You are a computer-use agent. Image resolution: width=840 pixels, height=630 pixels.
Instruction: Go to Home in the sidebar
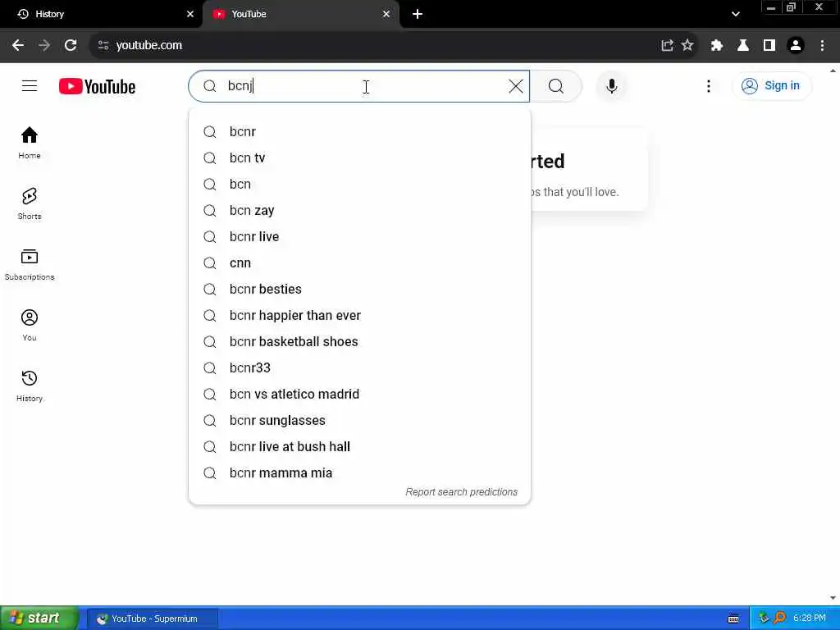(30, 143)
